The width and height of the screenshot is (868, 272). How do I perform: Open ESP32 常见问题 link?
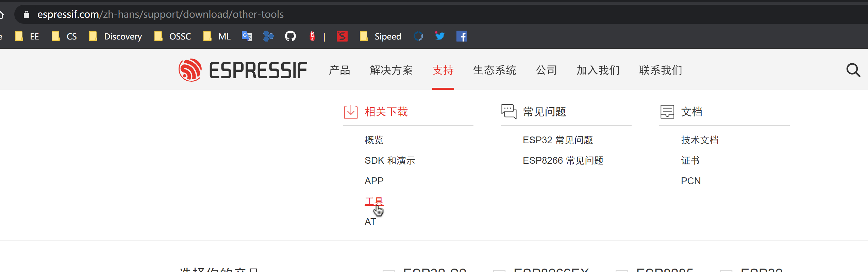click(x=558, y=140)
